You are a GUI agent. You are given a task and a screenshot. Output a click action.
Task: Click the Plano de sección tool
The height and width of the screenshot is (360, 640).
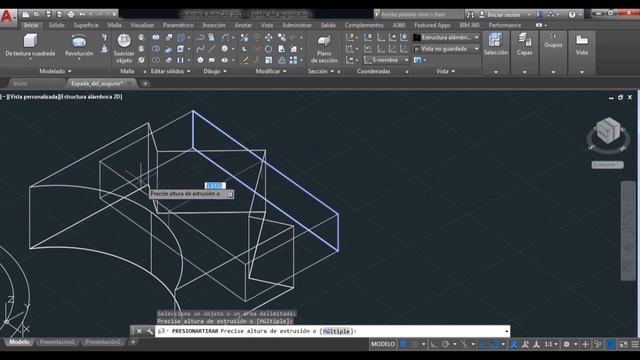324,49
